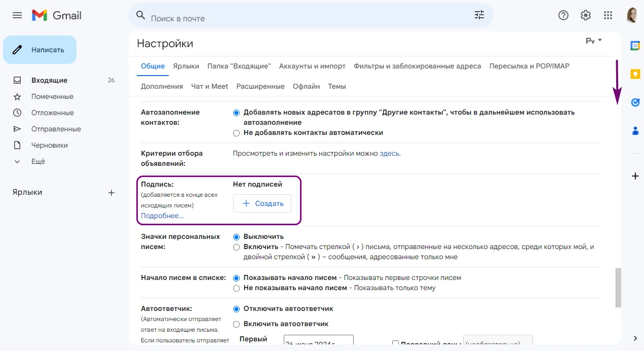Open Аккаунты и импорт tab

[312, 66]
